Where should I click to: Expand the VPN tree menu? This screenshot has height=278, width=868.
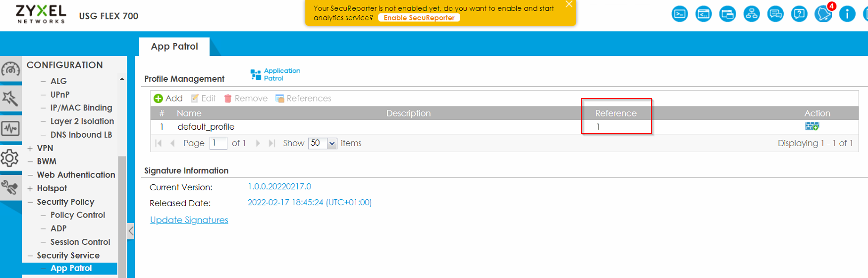(30, 148)
